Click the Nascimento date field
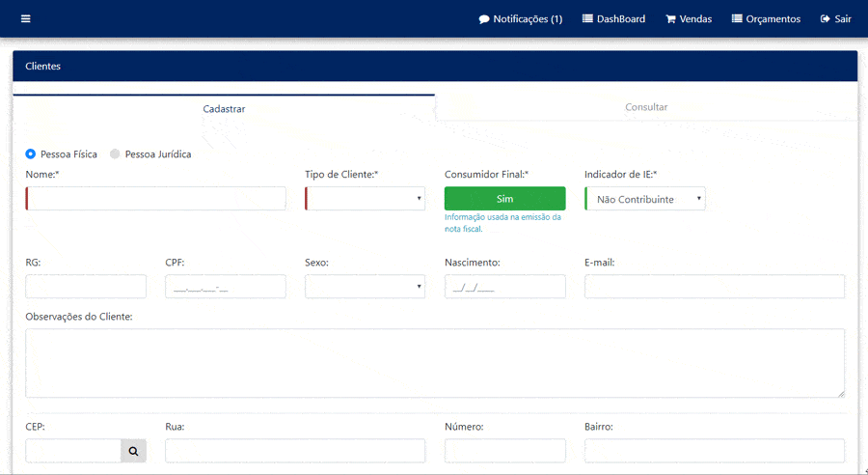Viewport: 868px width, 475px height. (x=504, y=287)
